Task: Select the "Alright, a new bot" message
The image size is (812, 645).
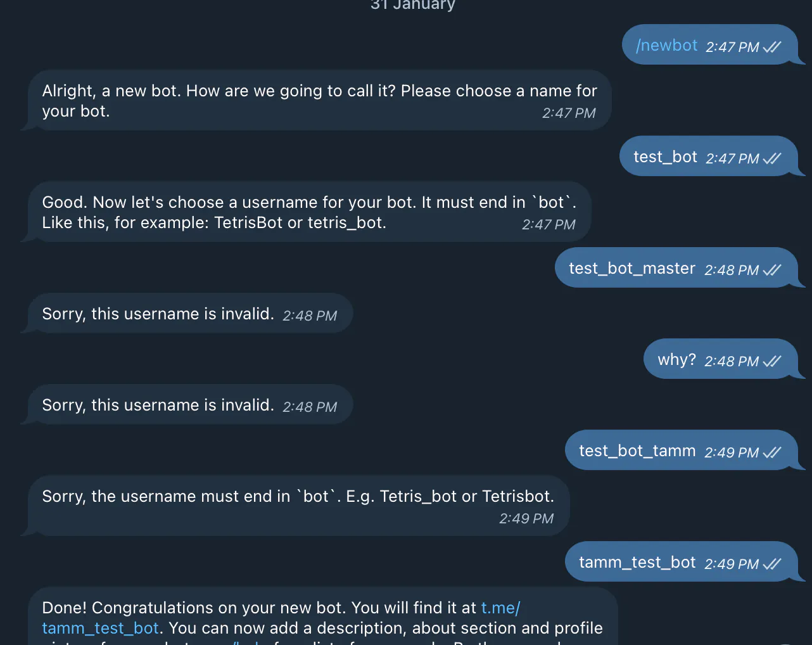Action: (319, 100)
